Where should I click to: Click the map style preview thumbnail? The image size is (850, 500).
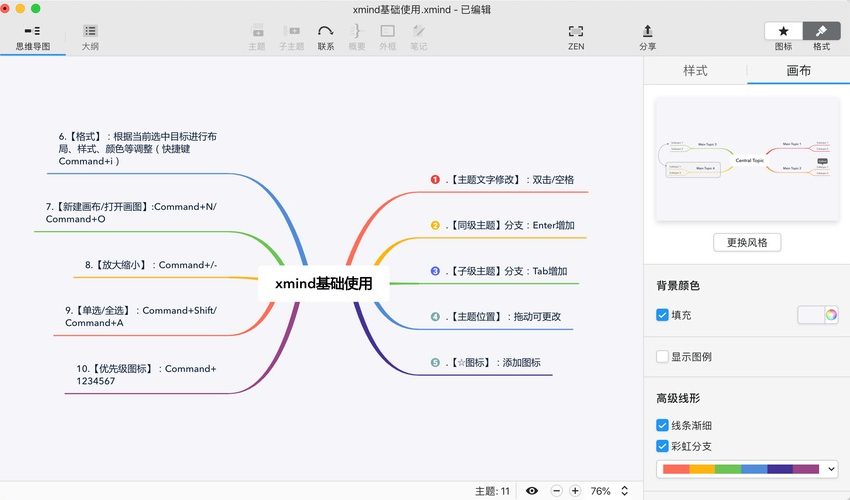coord(748,159)
